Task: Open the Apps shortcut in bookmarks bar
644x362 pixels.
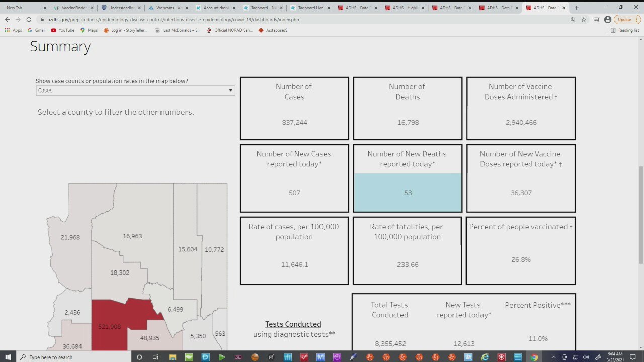Action: (x=13, y=30)
